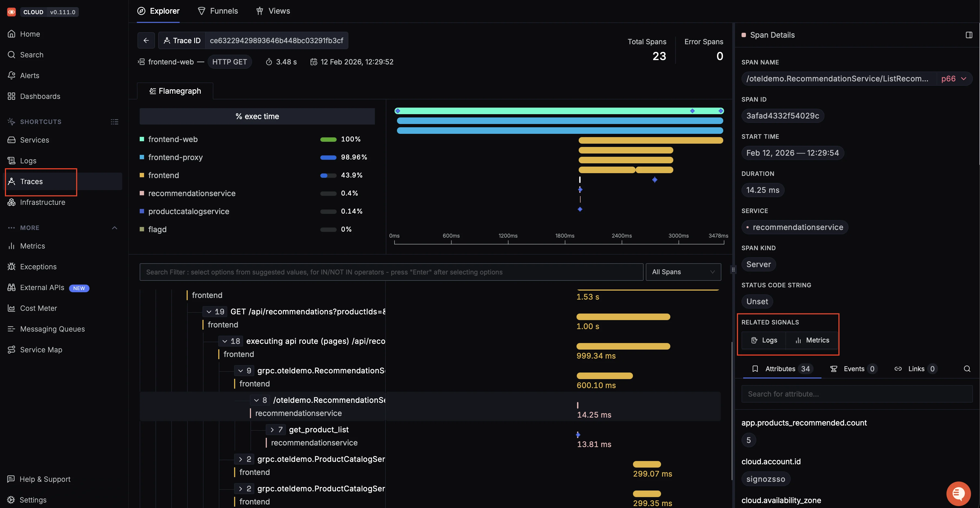Open Dashboards from the sidebar

pyautogui.click(x=40, y=96)
